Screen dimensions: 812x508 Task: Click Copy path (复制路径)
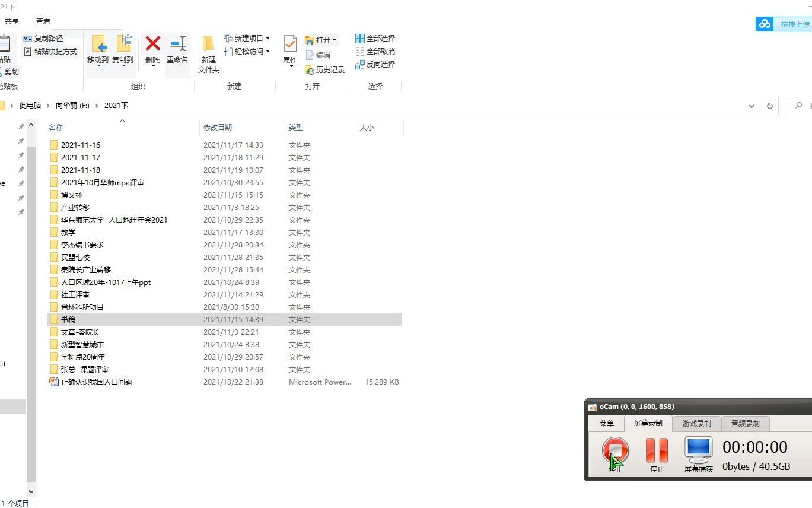(43, 38)
